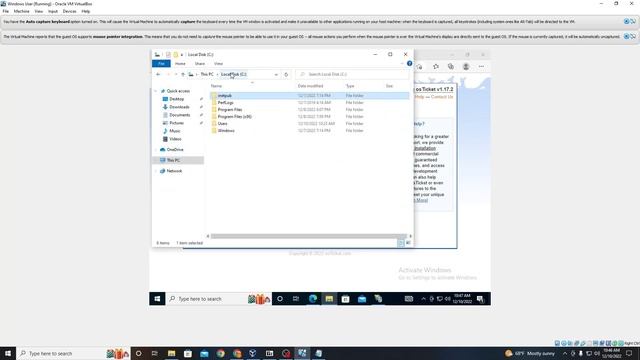The image size is (640, 360).
Task: Open Cortana in guest taskbar
Action: coord(280,299)
